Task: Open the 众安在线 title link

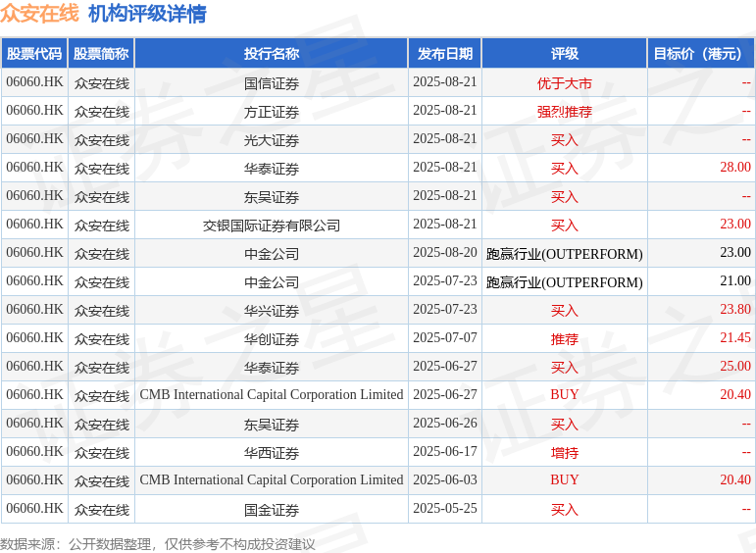Action: [39, 13]
